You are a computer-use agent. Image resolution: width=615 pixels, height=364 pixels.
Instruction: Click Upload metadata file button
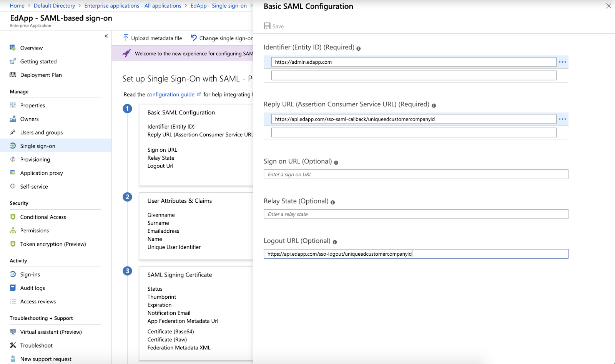(x=153, y=38)
